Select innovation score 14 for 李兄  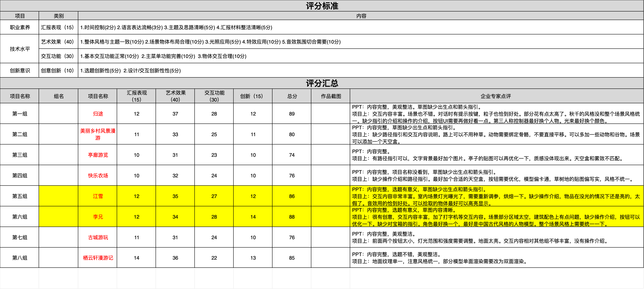pyautogui.click(x=253, y=217)
